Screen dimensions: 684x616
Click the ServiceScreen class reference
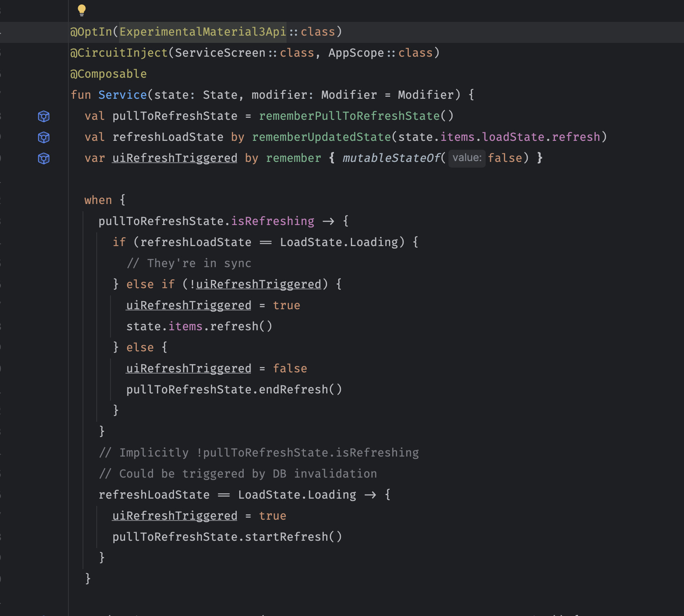pos(220,53)
